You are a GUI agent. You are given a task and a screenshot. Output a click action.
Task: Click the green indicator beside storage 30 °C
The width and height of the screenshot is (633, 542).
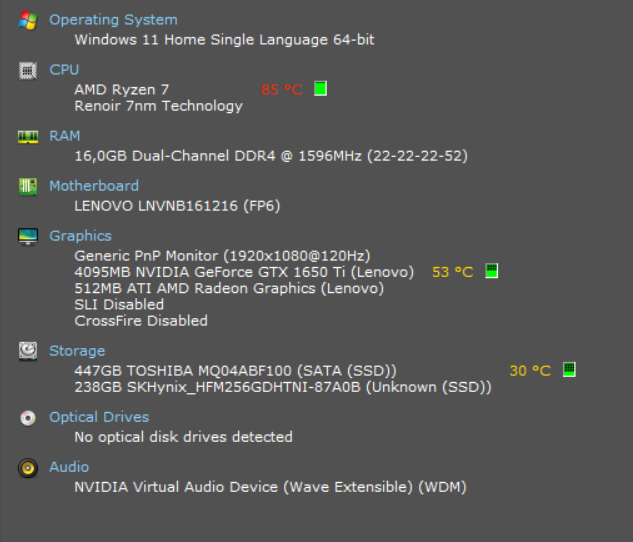point(568,370)
